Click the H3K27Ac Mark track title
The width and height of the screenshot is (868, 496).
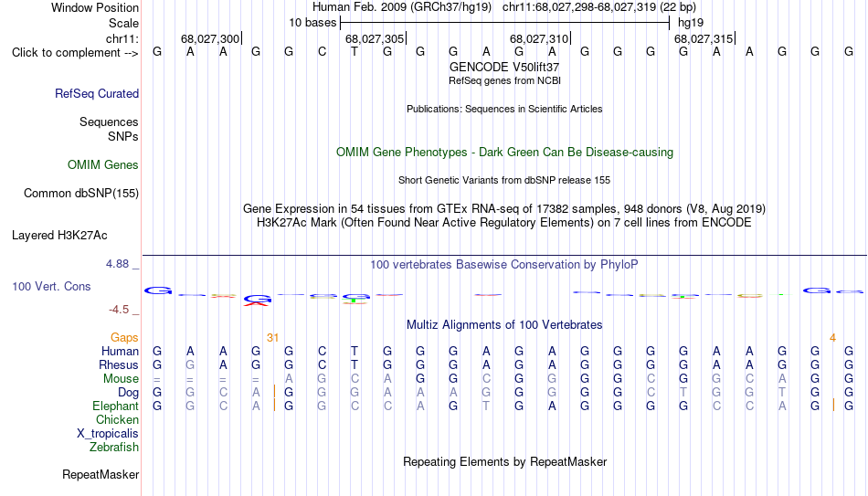point(504,223)
